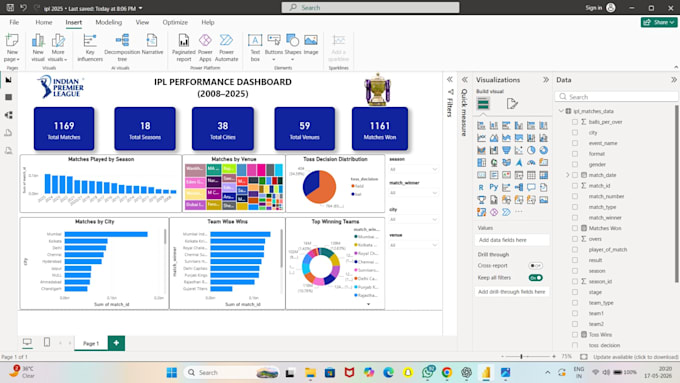Click the Data pane Search field
The width and height of the screenshot is (680, 383).
(617, 96)
